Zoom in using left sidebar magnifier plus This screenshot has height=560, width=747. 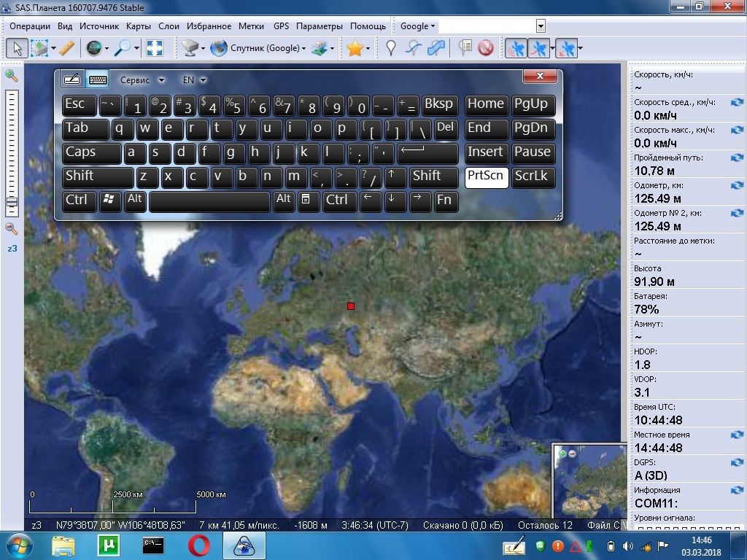pos(11,75)
